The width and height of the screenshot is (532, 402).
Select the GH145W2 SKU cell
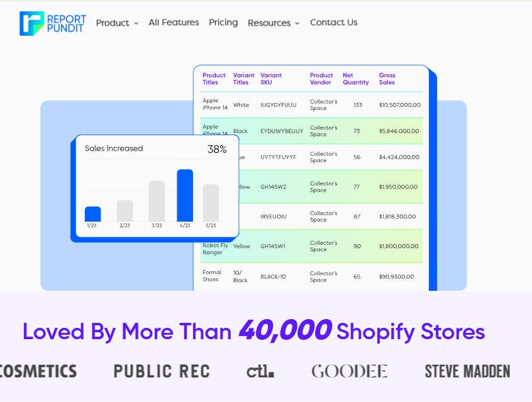tap(273, 187)
